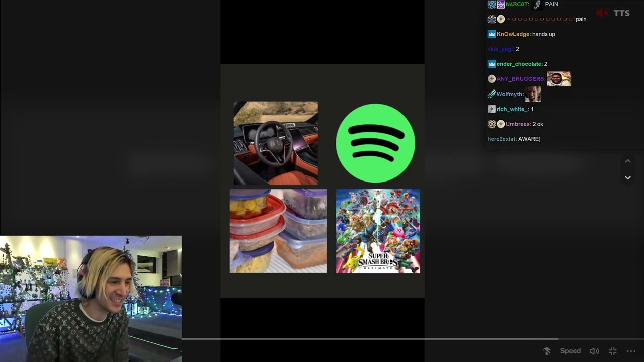Click the Mercedes car interior picture
Screen dimensions: 644x362
(x=276, y=143)
